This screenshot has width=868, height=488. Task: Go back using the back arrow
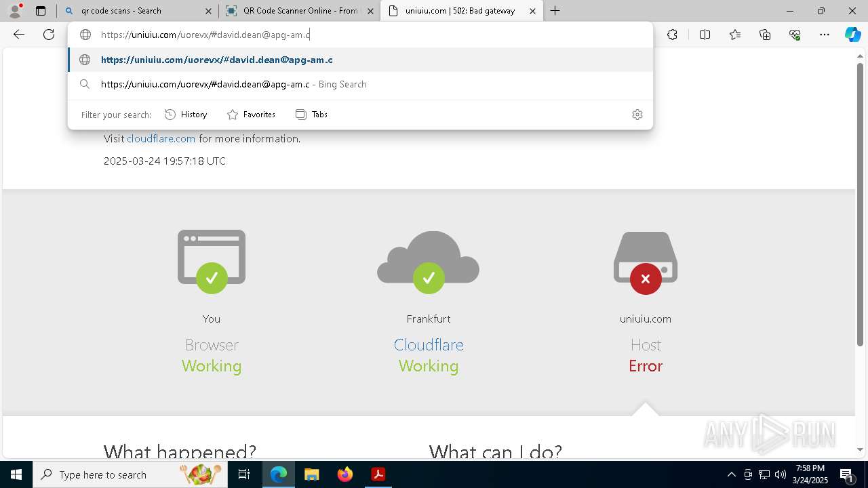point(19,35)
